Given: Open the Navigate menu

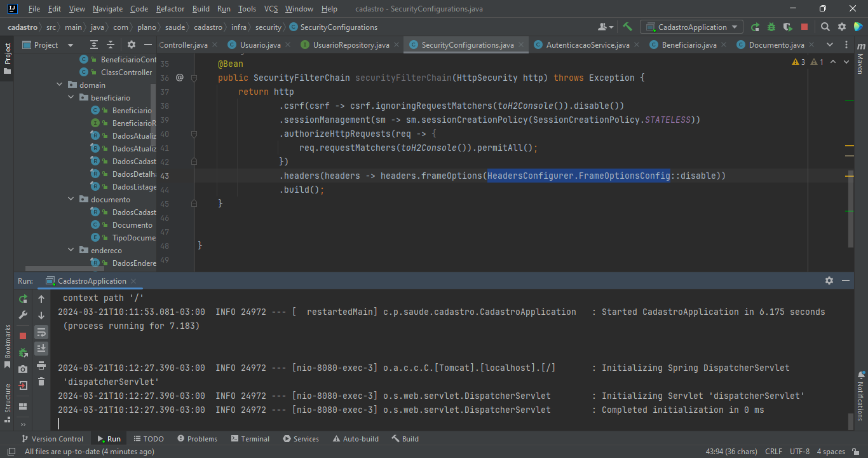Looking at the screenshot, I should pyautogui.click(x=107, y=9).
